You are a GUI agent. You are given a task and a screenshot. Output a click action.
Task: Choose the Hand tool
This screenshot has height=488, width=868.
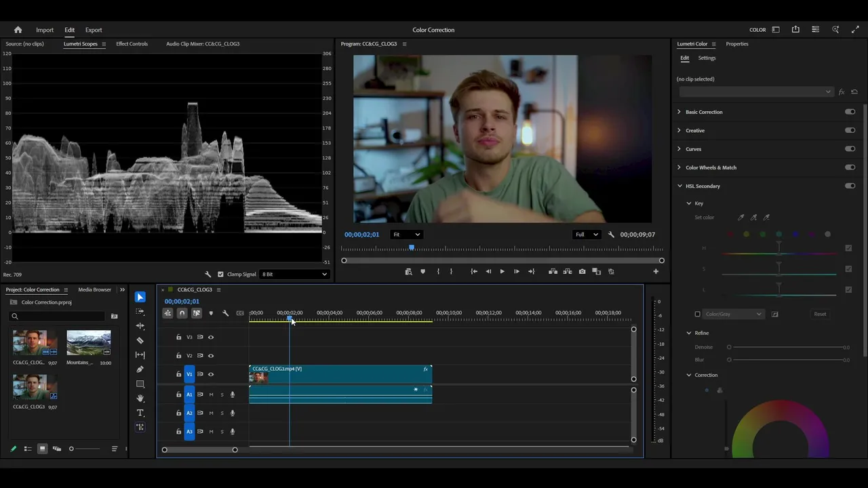[x=140, y=399]
